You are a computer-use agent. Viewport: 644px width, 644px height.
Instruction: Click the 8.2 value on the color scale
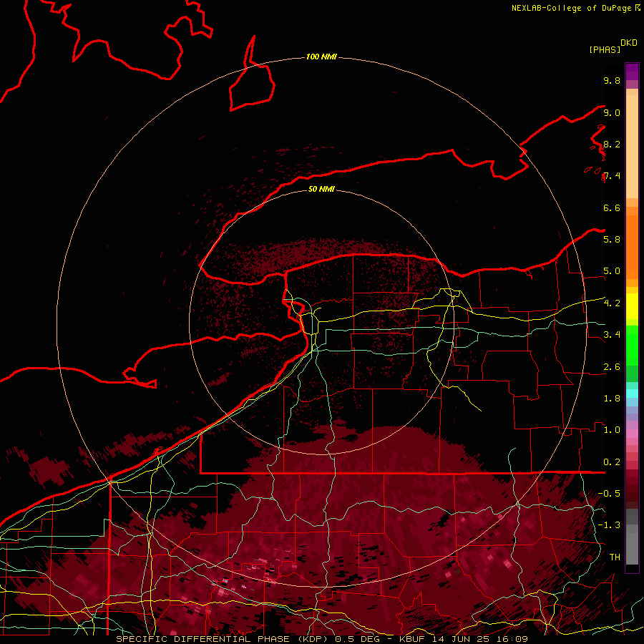click(x=612, y=144)
